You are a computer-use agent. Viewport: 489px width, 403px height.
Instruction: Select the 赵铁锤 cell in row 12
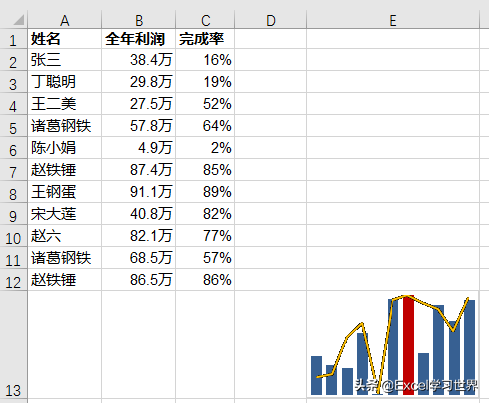tap(65, 280)
